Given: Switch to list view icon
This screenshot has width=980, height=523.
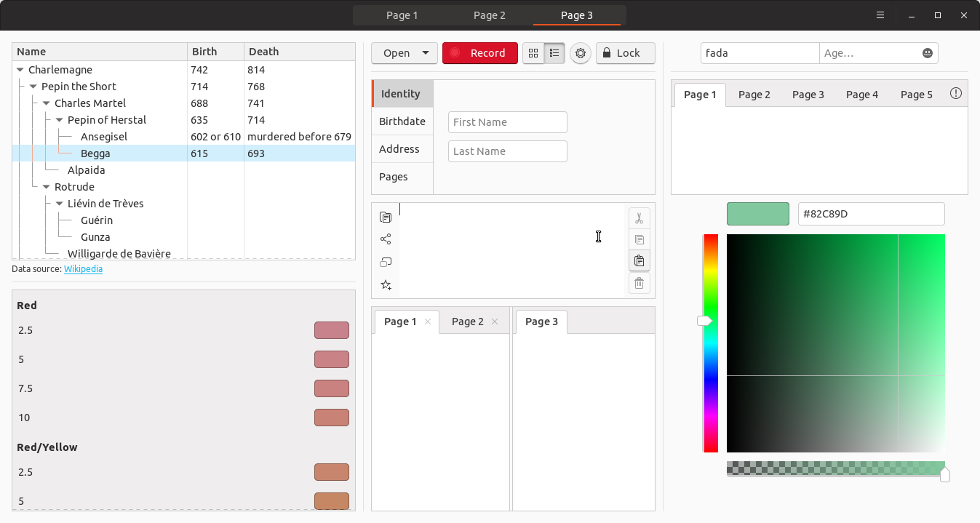Looking at the screenshot, I should click(x=554, y=53).
